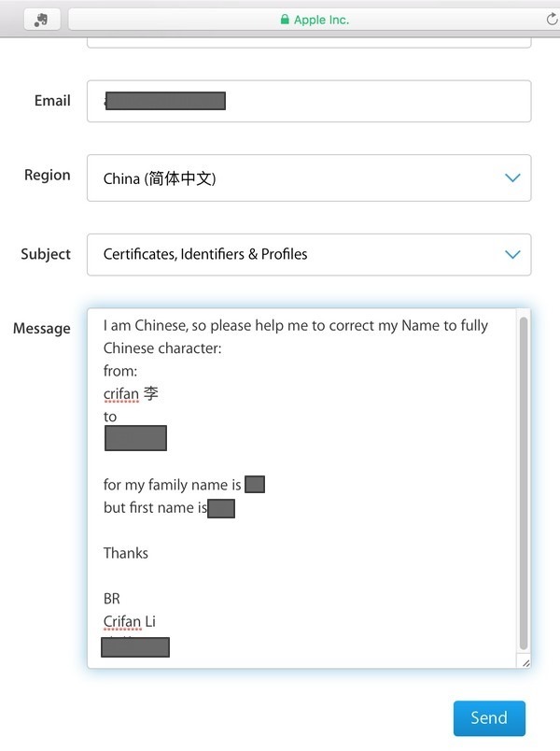
Task: Click the green lock icon in address bar
Action: (285, 20)
